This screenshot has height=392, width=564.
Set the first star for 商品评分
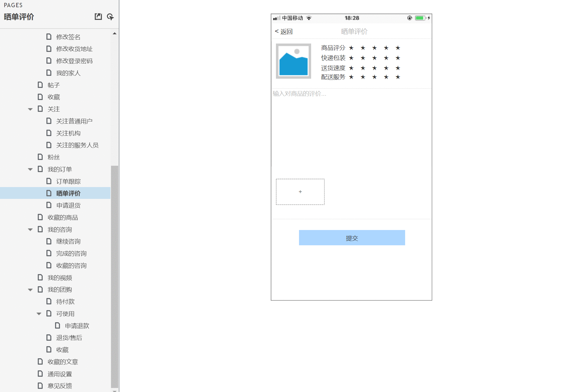(x=351, y=48)
